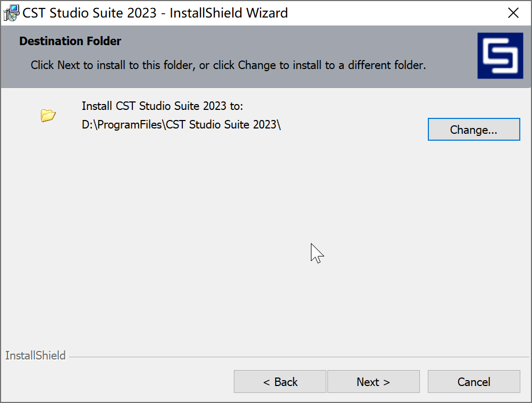Cancel the CST Studio Suite installation
The width and height of the screenshot is (532, 403).
[474, 381]
